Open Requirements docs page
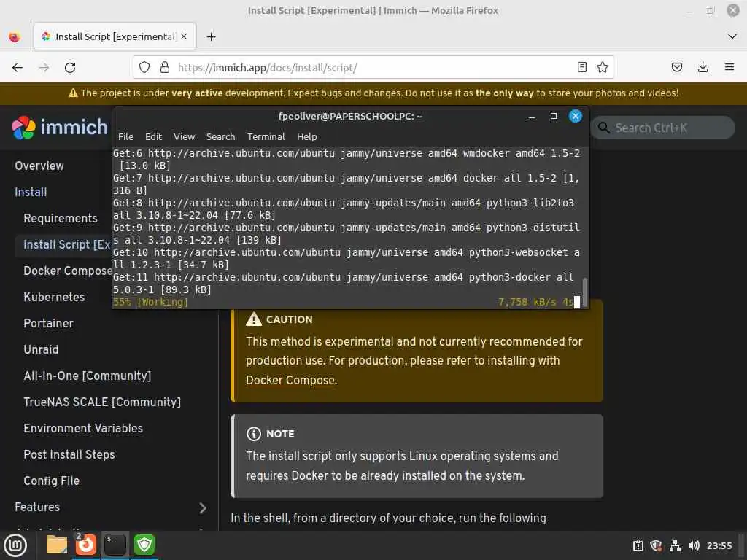This screenshot has height=560, width=747. coord(61,218)
